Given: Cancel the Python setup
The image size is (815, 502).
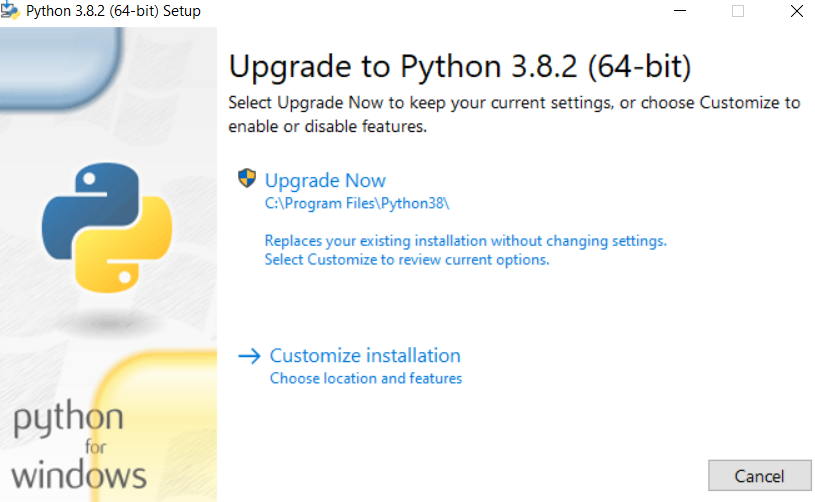Looking at the screenshot, I should (x=759, y=475).
